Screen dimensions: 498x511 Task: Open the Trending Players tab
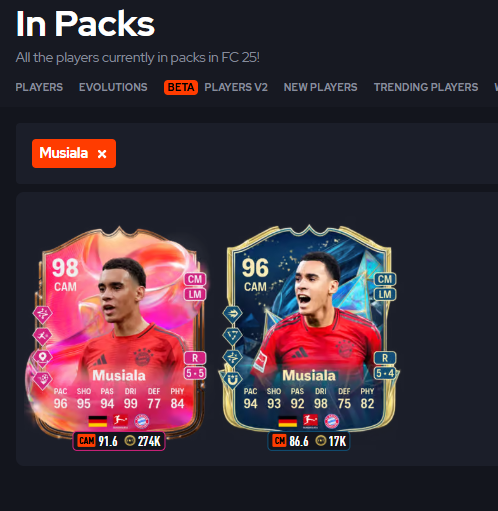pos(426,87)
